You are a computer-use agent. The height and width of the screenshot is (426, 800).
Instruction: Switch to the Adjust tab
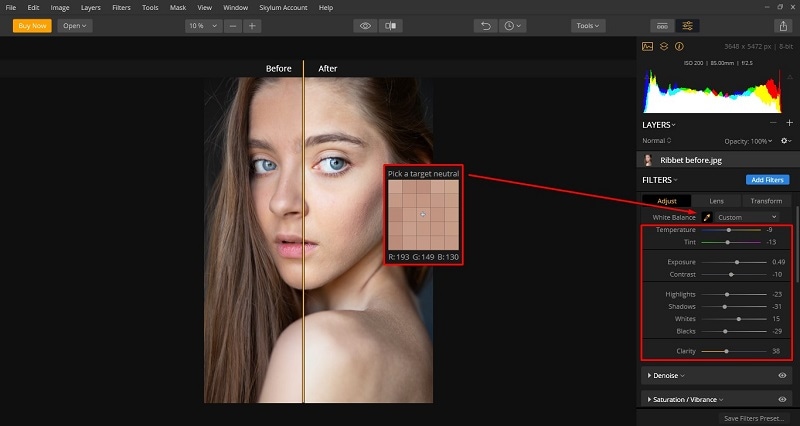(666, 201)
